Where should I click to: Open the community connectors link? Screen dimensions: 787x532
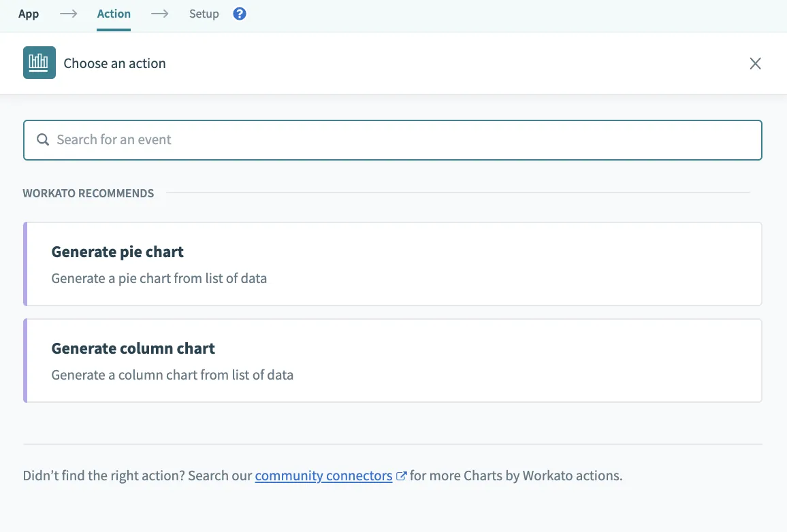coord(323,476)
